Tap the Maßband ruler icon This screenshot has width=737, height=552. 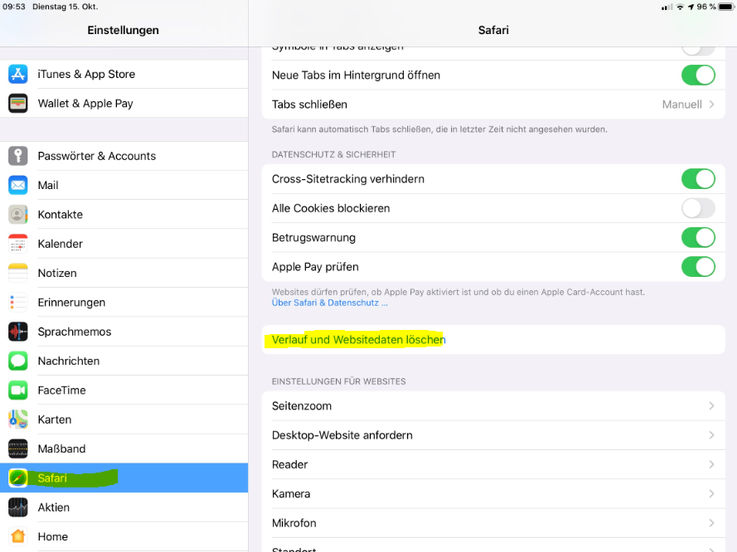(18, 449)
